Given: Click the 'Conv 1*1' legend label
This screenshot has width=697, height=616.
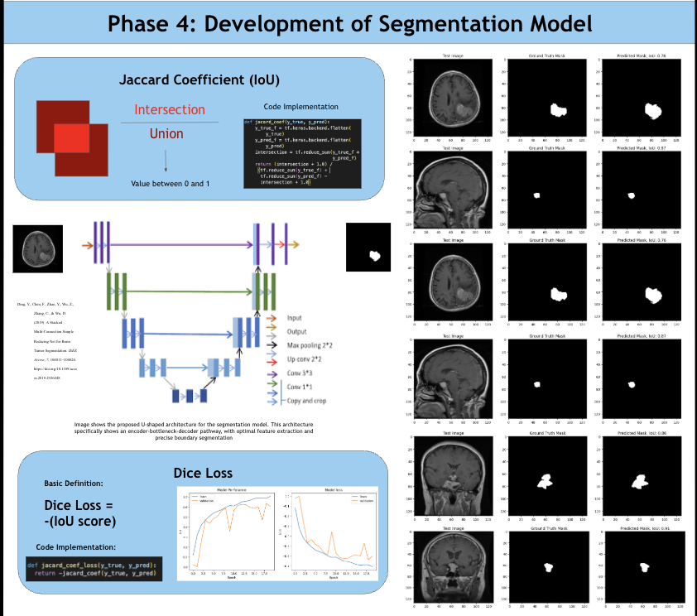Looking at the screenshot, I should [x=299, y=387].
